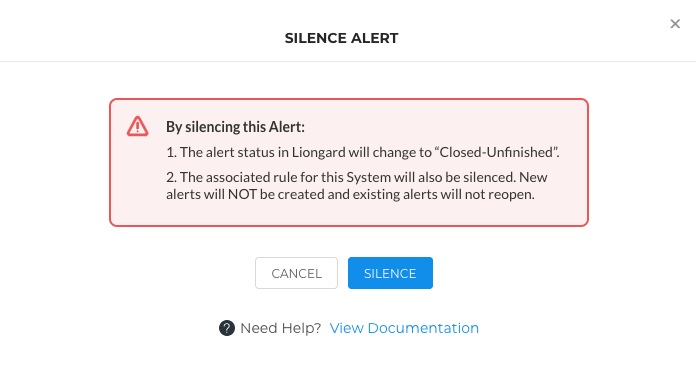Click the second warning item about associated rule
696x370 pixels.
[x=356, y=186]
